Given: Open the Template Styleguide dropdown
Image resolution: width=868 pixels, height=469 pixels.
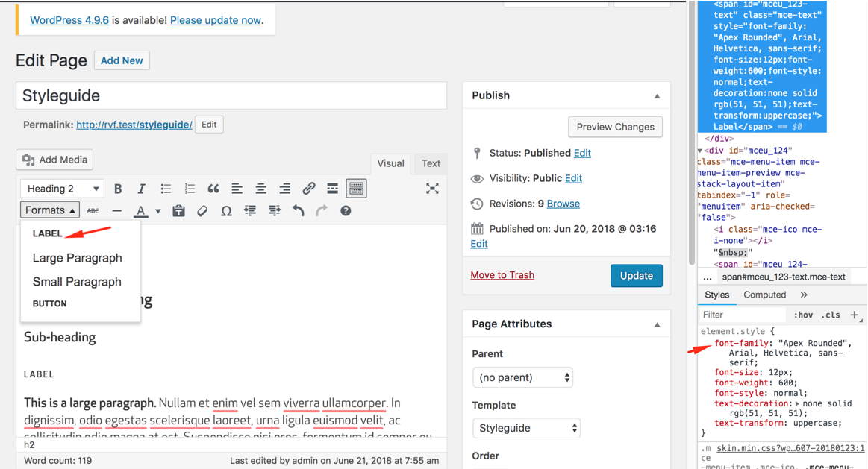Looking at the screenshot, I should point(526,428).
